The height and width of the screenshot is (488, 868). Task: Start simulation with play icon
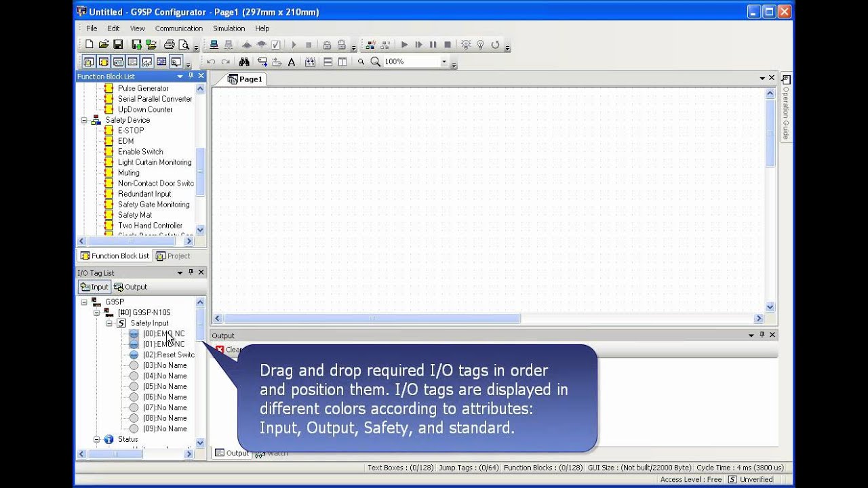point(404,45)
